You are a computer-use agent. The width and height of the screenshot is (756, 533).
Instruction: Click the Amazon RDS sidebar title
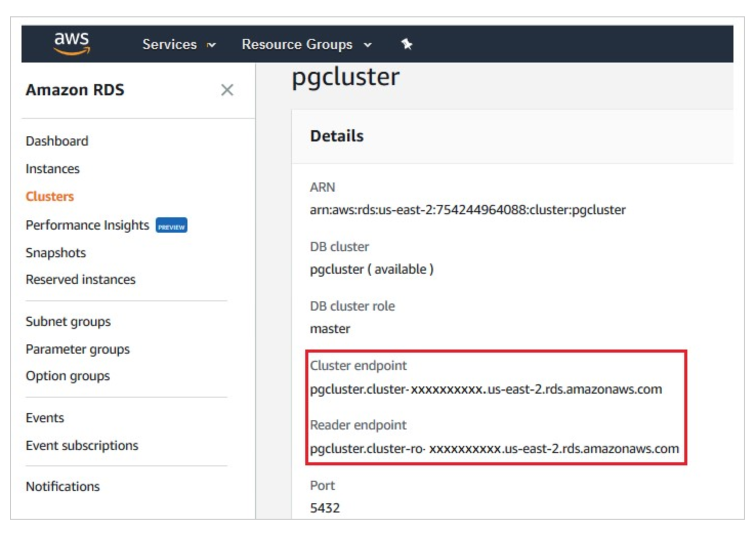[x=75, y=90]
